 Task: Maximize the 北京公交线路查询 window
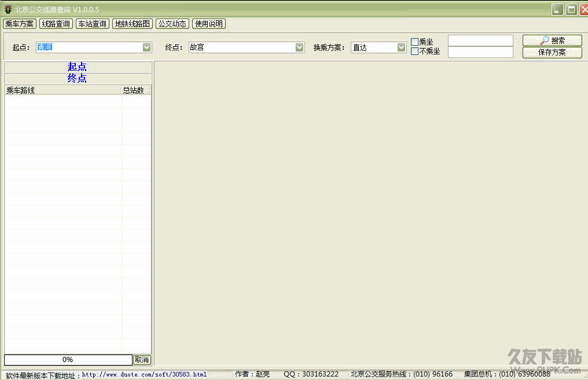pyautogui.click(x=571, y=9)
